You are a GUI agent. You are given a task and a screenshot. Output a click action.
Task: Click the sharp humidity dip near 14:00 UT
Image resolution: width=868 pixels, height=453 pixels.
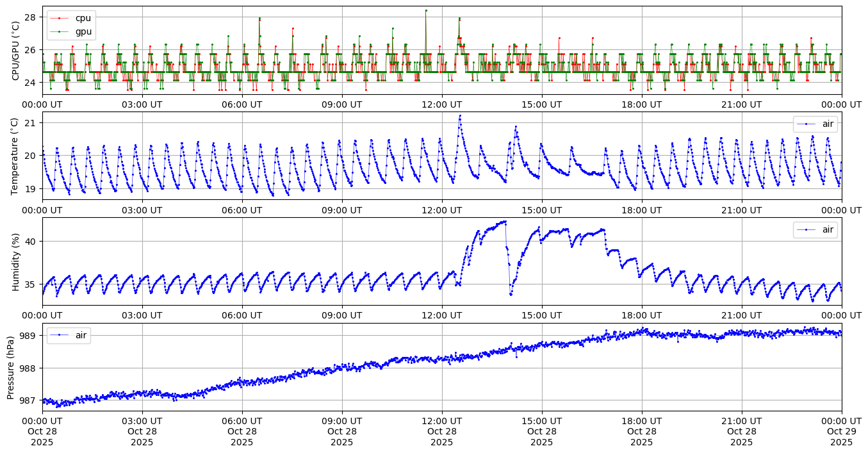pos(511,293)
